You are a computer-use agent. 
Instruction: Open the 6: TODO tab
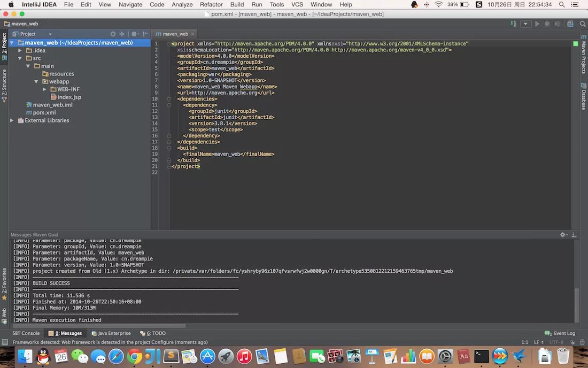tap(153, 333)
